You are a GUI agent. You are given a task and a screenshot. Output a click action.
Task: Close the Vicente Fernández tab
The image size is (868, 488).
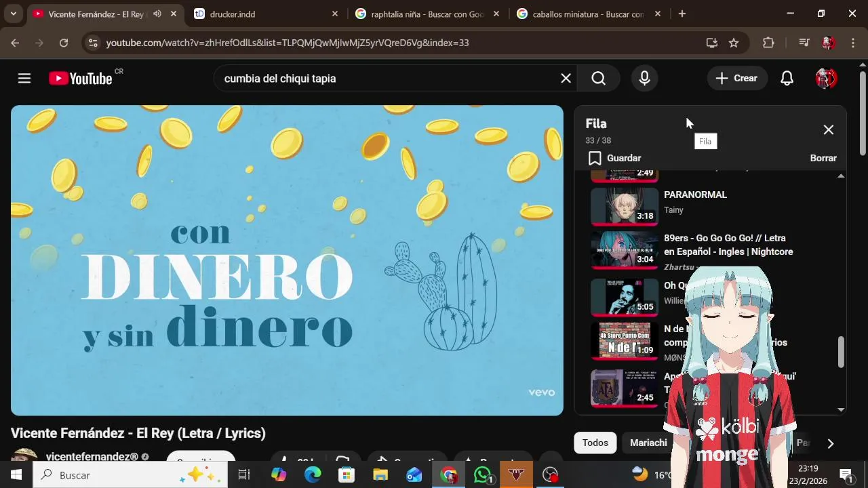coord(174,14)
